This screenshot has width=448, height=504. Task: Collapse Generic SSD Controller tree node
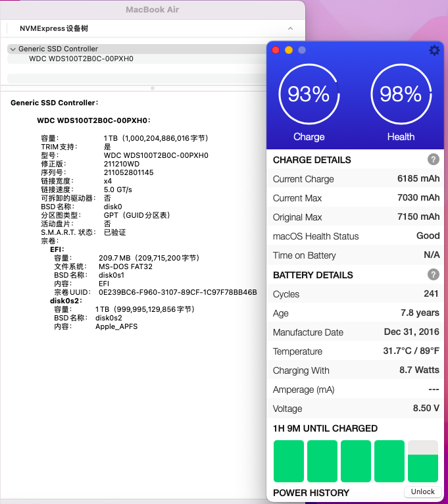(13, 49)
